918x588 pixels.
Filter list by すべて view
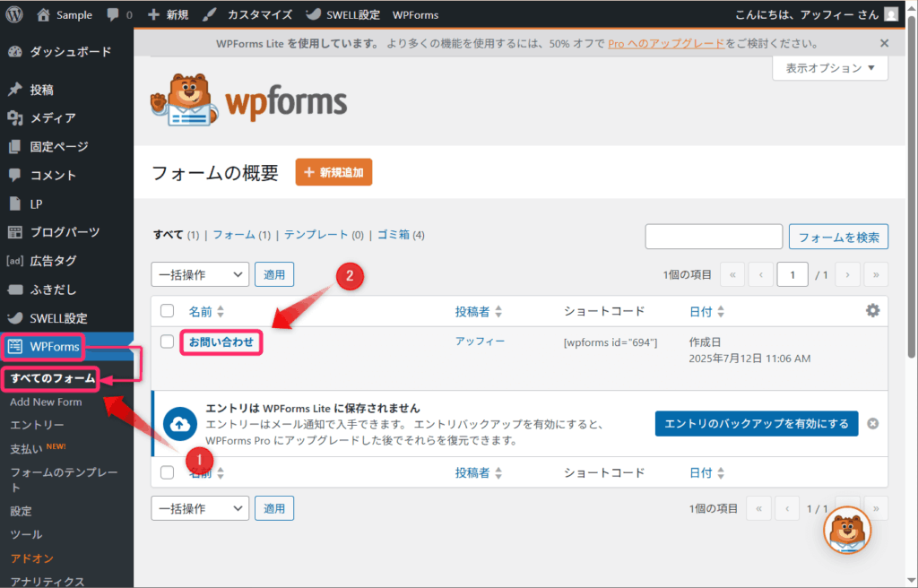(169, 235)
